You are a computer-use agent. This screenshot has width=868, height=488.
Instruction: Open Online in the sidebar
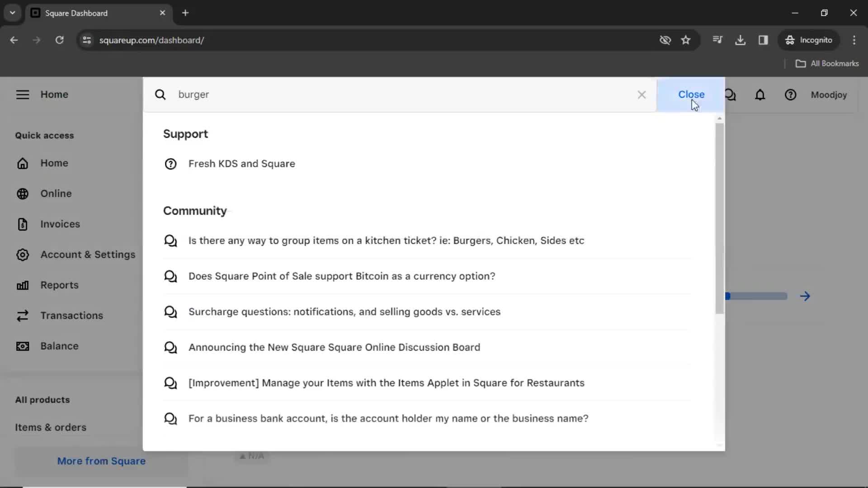pos(56,193)
